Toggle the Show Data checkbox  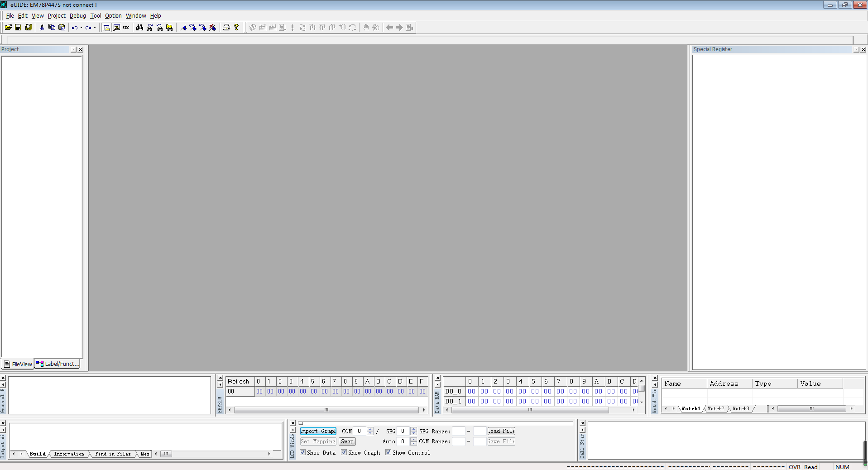[x=303, y=452]
